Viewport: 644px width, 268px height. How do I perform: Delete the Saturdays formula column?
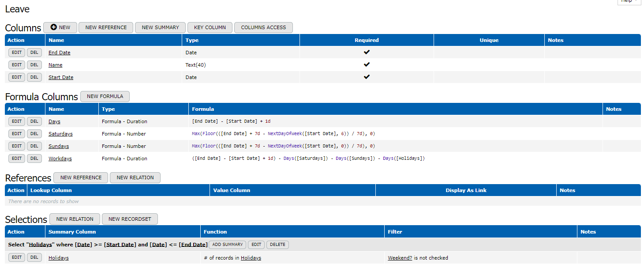(34, 134)
